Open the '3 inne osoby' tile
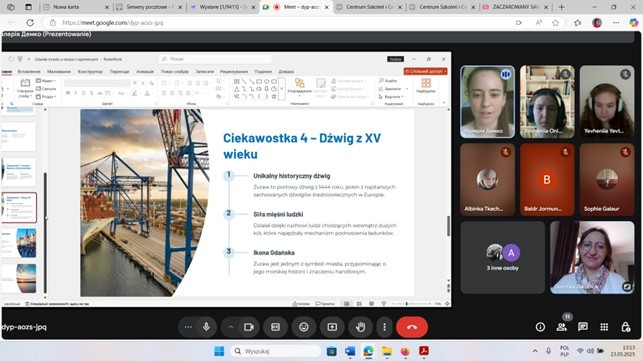This screenshot has width=643, height=361. [503, 258]
